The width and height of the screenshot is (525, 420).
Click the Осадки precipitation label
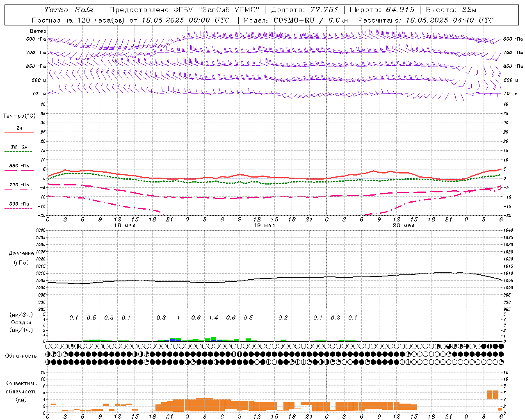pyautogui.click(x=21, y=322)
